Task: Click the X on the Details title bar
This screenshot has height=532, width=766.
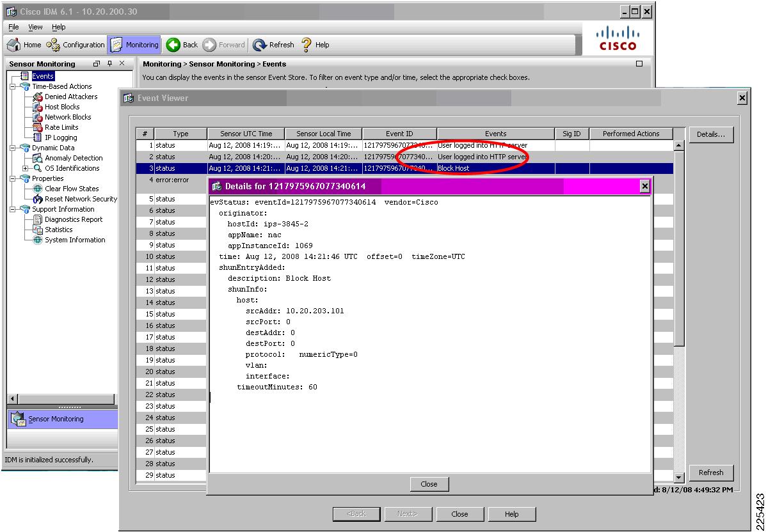Action: coord(645,186)
